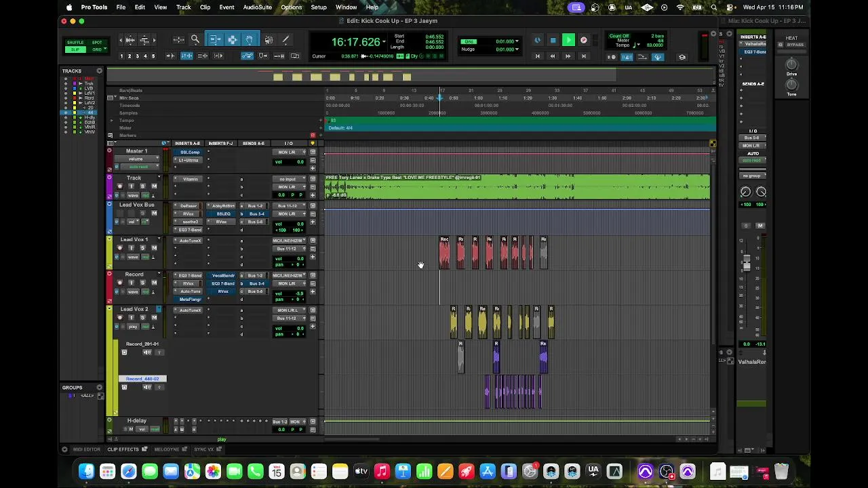Screen dimensions: 868x488
Task: Enable Shuffle edit mode
Action: pyautogui.click(x=75, y=43)
